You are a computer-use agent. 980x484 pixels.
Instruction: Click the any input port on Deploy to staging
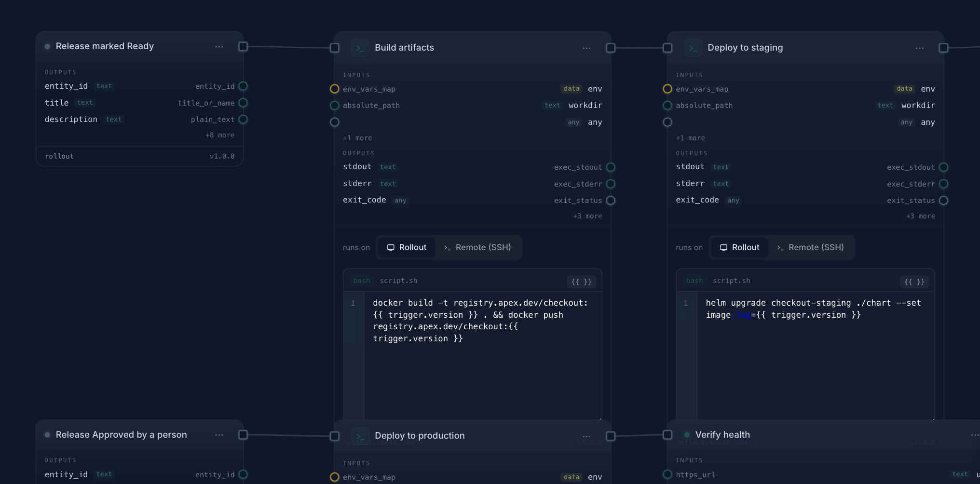[x=667, y=122]
